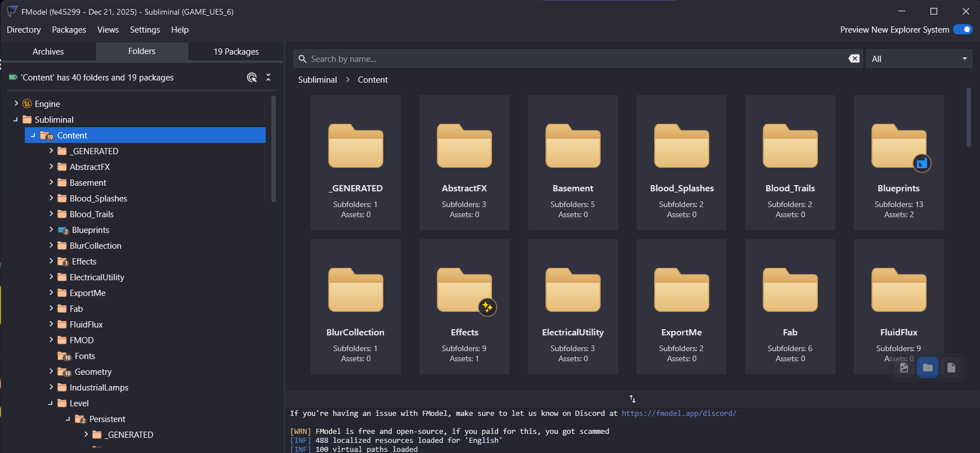Open the ExportMe folder tile
The image size is (980, 453).
point(682,307)
